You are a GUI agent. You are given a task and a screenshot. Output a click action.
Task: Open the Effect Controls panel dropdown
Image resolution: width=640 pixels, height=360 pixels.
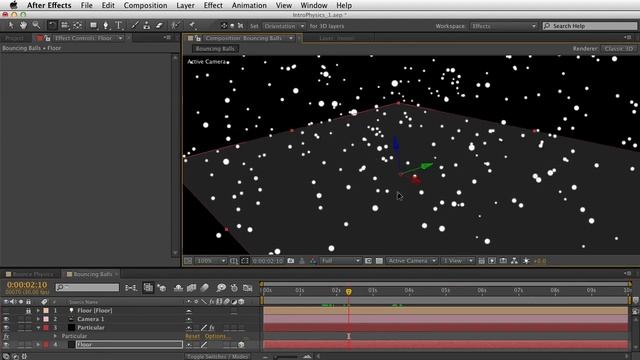120,38
